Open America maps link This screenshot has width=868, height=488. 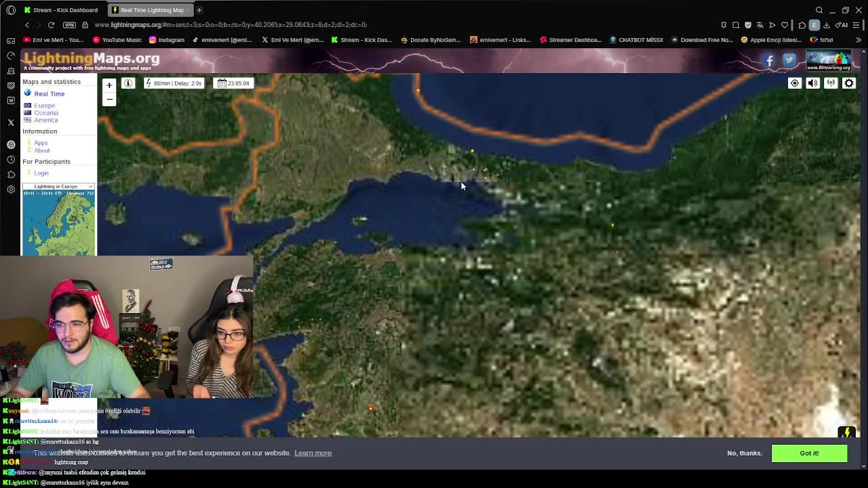pyautogui.click(x=45, y=120)
